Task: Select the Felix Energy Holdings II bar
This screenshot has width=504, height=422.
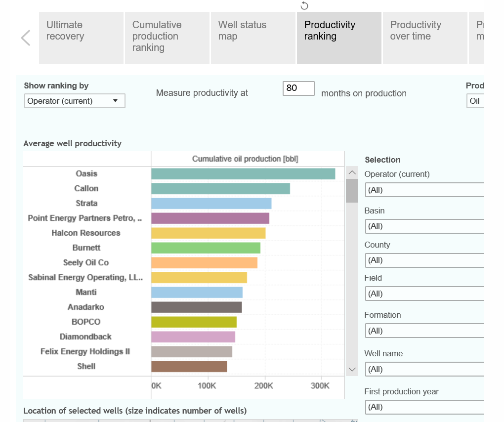Action: point(192,352)
